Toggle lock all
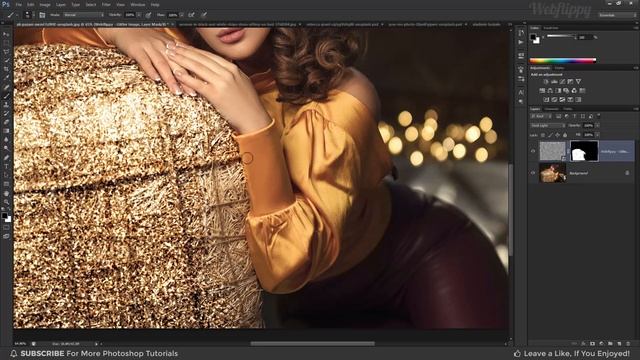This screenshot has height=360, width=640. (x=565, y=135)
